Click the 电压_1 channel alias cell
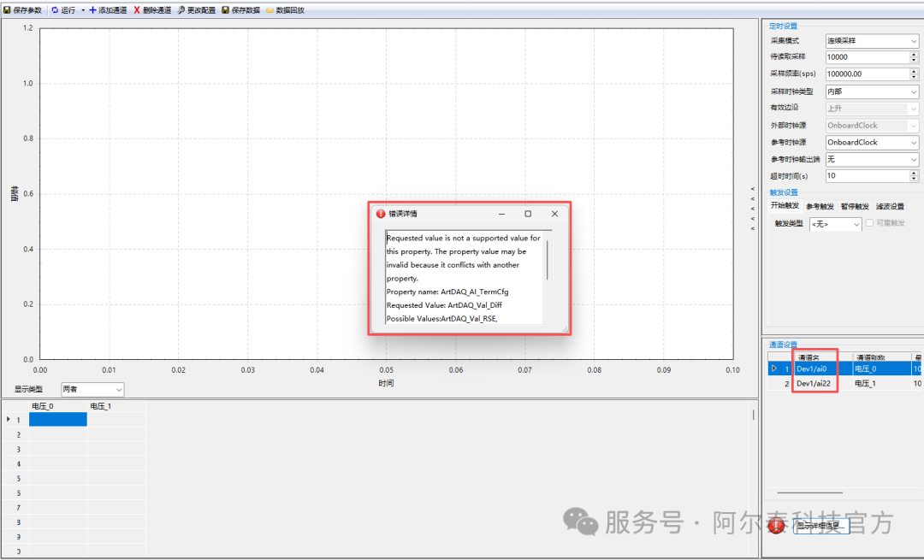Screen dimensions: 924x560 (881, 383)
